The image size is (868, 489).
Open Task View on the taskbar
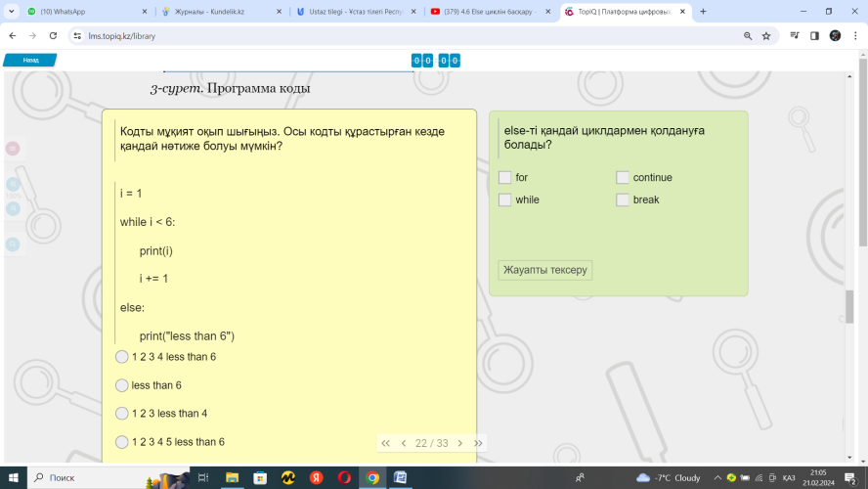203,477
